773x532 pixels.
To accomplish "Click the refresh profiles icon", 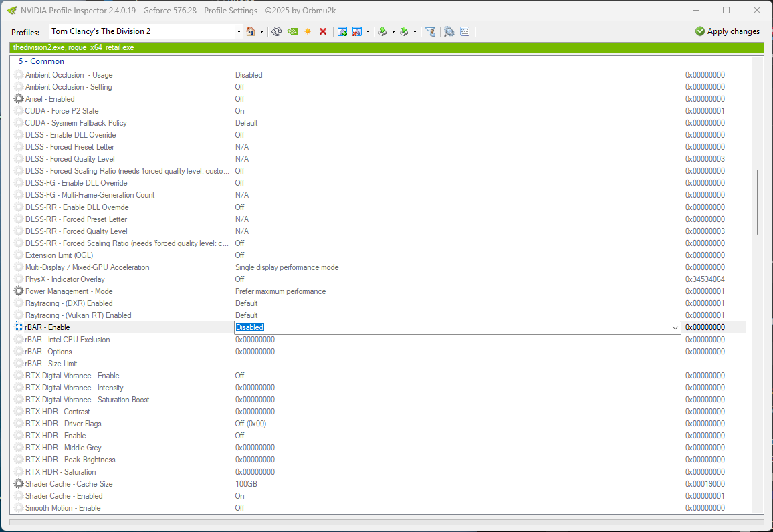I will point(277,31).
